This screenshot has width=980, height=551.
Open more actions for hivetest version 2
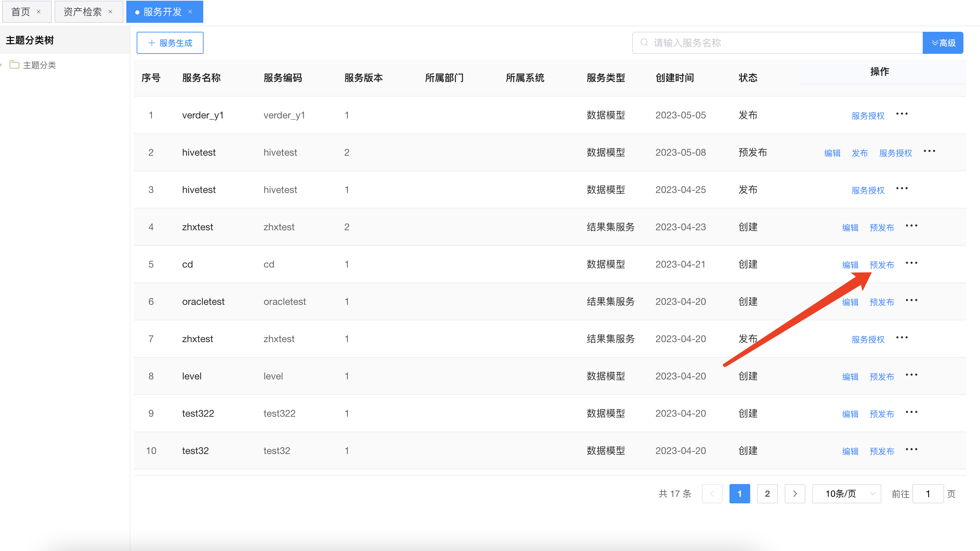tap(929, 151)
